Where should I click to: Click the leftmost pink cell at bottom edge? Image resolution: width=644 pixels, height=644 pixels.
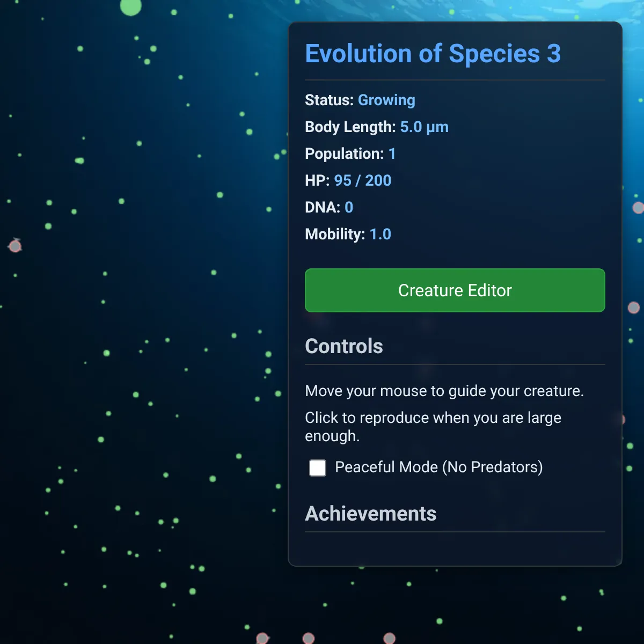pos(262,638)
